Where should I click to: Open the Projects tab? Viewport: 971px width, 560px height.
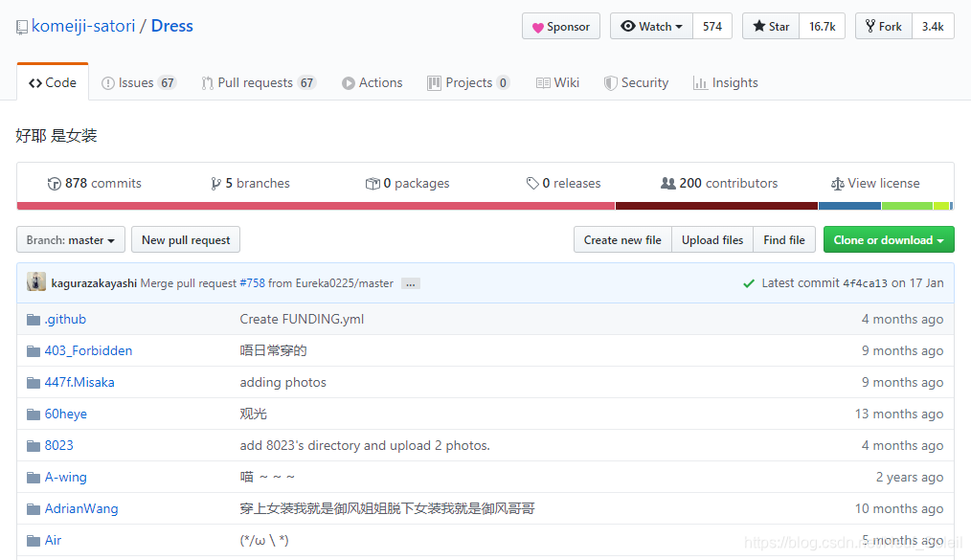point(468,83)
